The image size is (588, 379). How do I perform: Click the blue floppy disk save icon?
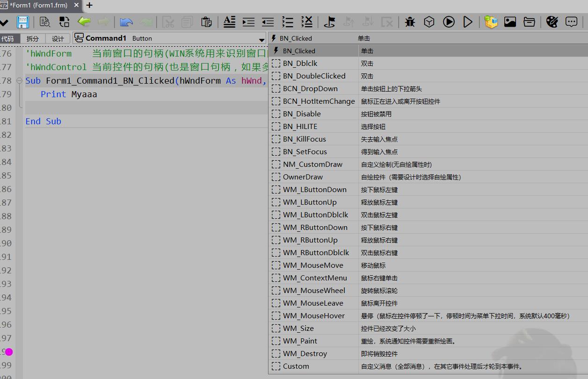click(22, 22)
